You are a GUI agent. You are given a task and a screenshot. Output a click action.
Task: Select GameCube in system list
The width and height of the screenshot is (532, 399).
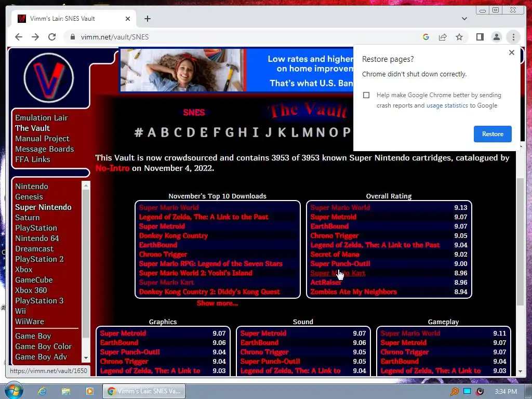coord(34,280)
